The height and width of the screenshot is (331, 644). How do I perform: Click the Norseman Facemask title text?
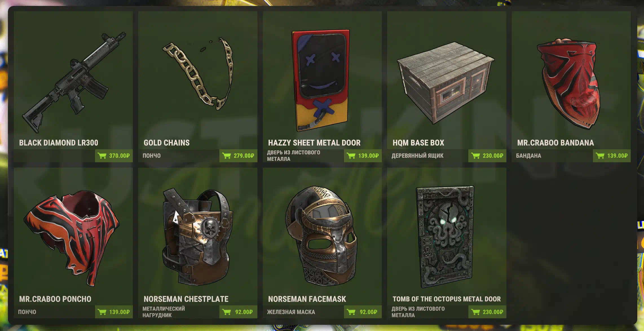pos(307,299)
